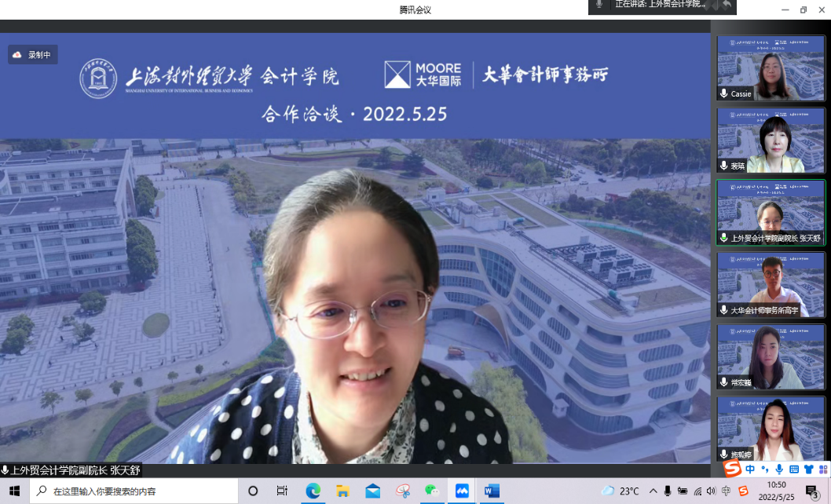Select Cassie's video thumbnail
Image resolution: width=831 pixels, height=504 pixels.
[771, 67]
